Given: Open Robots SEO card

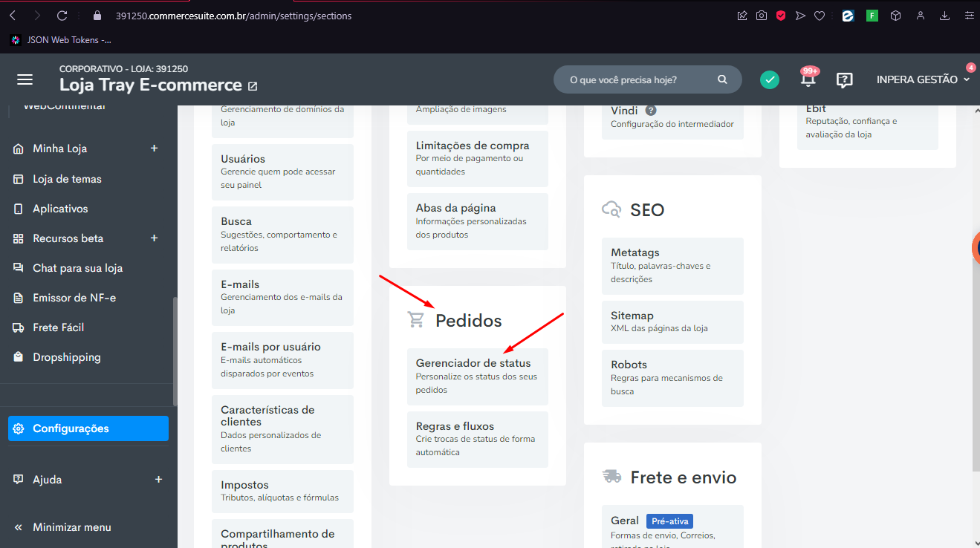Looking at the screenshot, I should (672, 378).
